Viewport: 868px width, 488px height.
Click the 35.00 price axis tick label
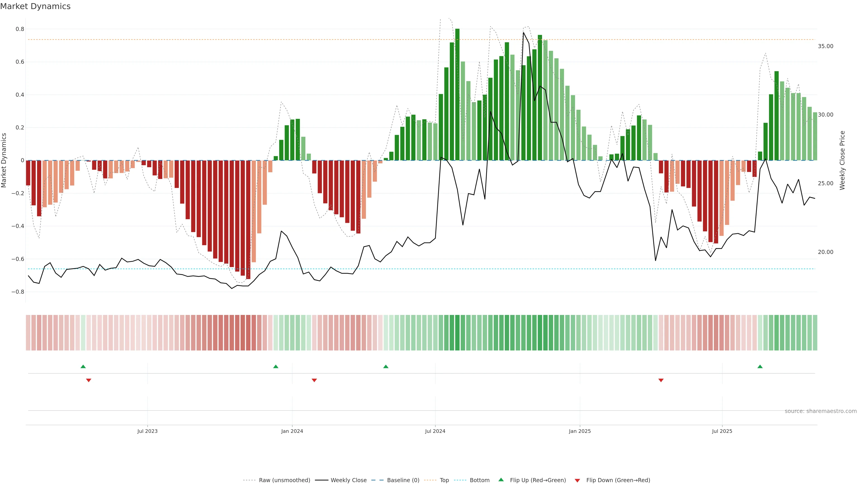[x=825, y=46]
